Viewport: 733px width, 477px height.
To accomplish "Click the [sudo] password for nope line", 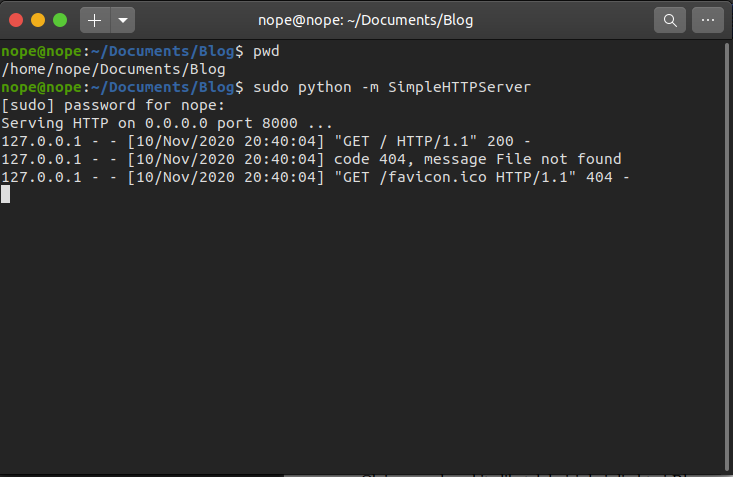I will (113, 105).
